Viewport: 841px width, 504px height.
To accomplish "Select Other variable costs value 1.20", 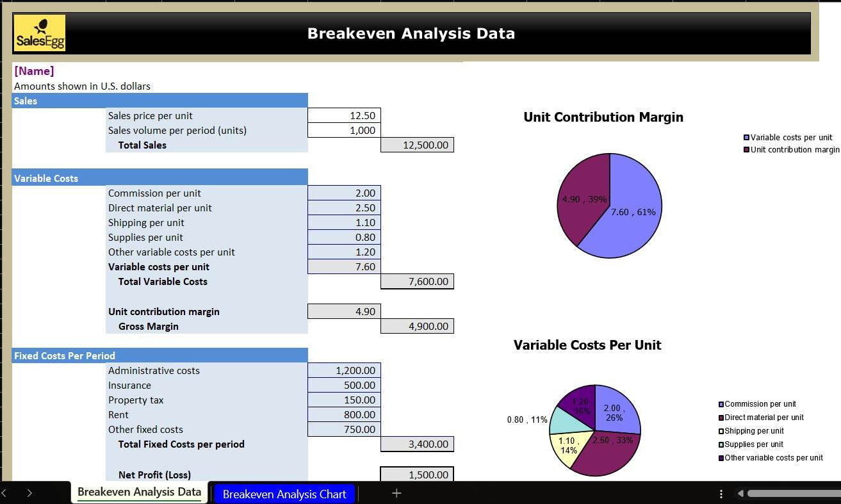I will [x=344, y=252].
